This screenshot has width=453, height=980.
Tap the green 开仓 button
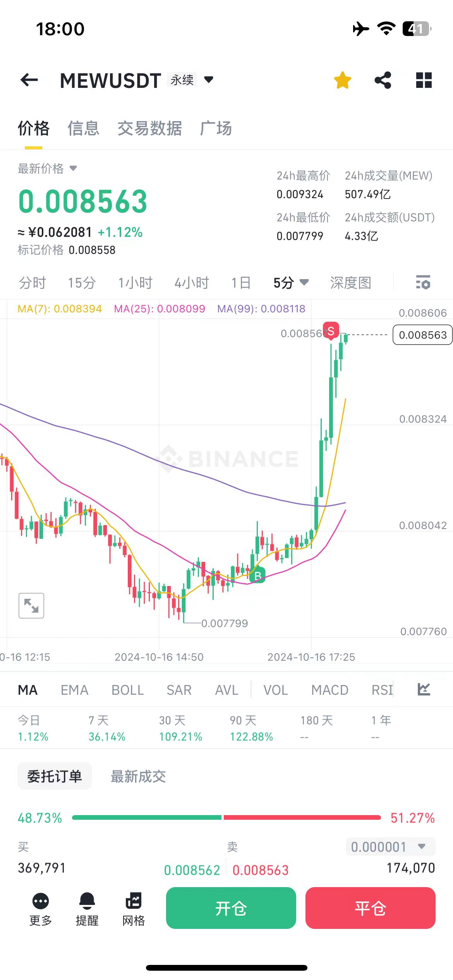pos(231,908)
